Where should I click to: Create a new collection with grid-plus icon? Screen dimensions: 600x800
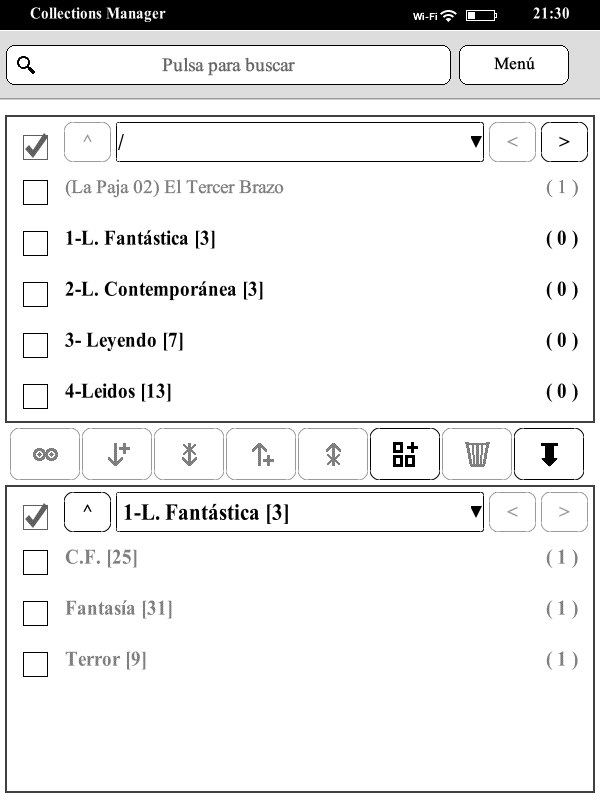pos(405,455)
